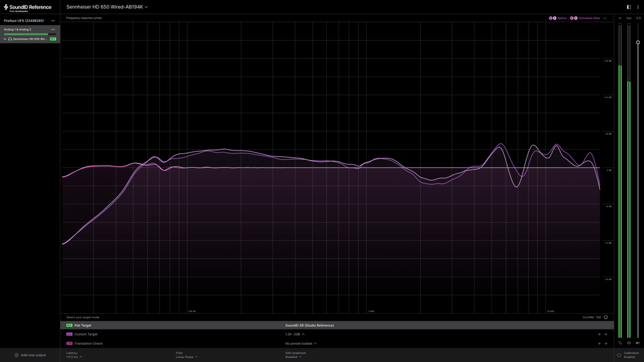
Task: Open the Sennheiser HD 650 profile dropdown
Action: 107,7
